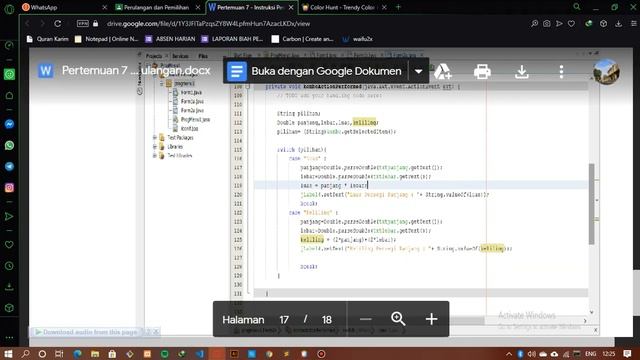Open Opera menu logo
This screenshot has height=360, width=640.
[9, 9]
